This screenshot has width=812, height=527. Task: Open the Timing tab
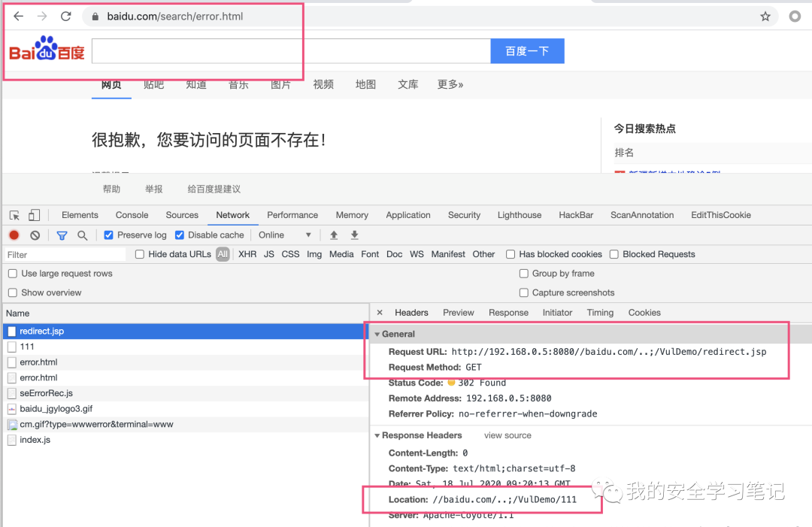pyautogui.click(x=600, y=313)
